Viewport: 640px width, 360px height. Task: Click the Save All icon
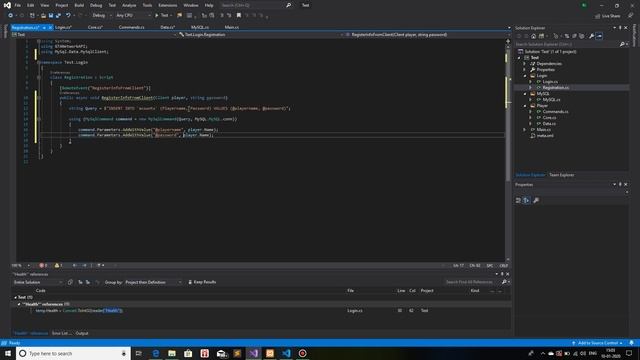click(58, 16)
